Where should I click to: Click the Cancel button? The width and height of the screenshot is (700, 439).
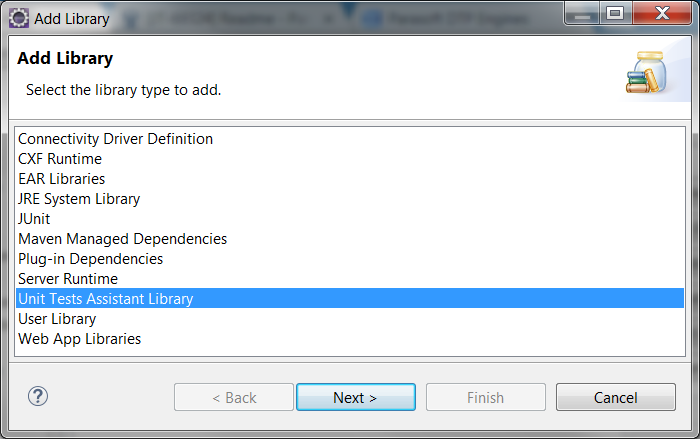pos(616,397)
